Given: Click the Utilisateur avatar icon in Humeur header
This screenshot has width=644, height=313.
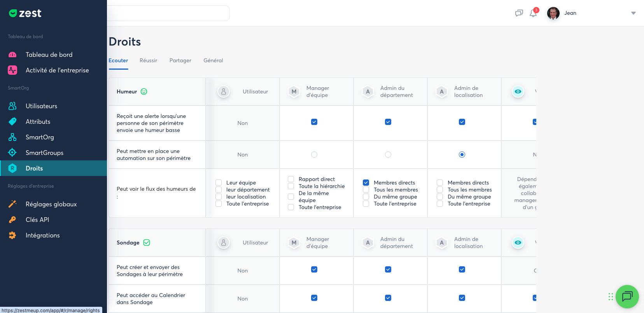Looking at the screenshot, I should tap(224, 91).
